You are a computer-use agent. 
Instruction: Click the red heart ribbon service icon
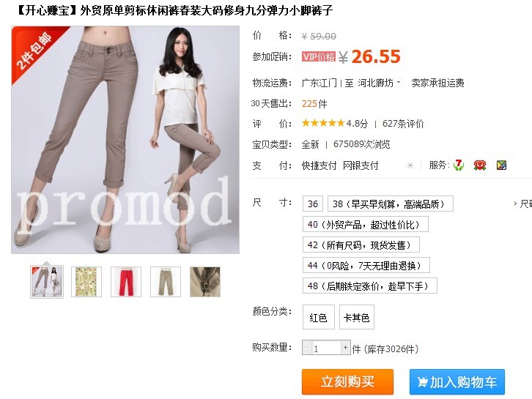pos(480,165)
